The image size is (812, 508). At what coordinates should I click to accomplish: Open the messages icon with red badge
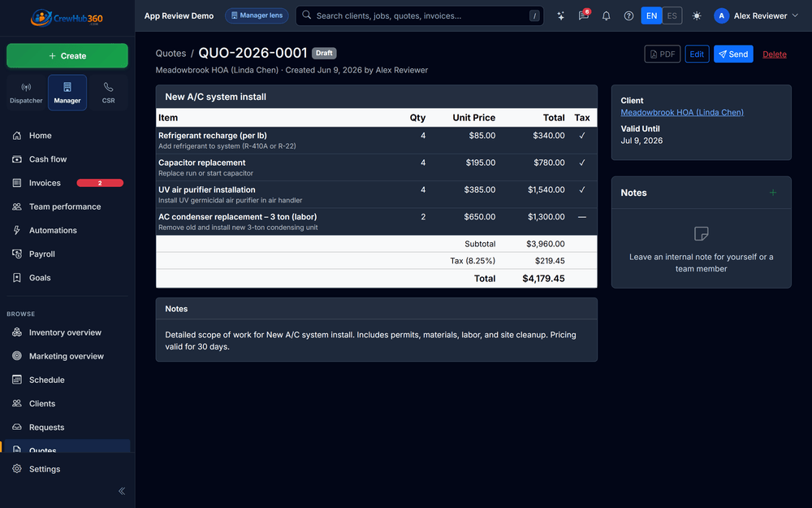584,15
